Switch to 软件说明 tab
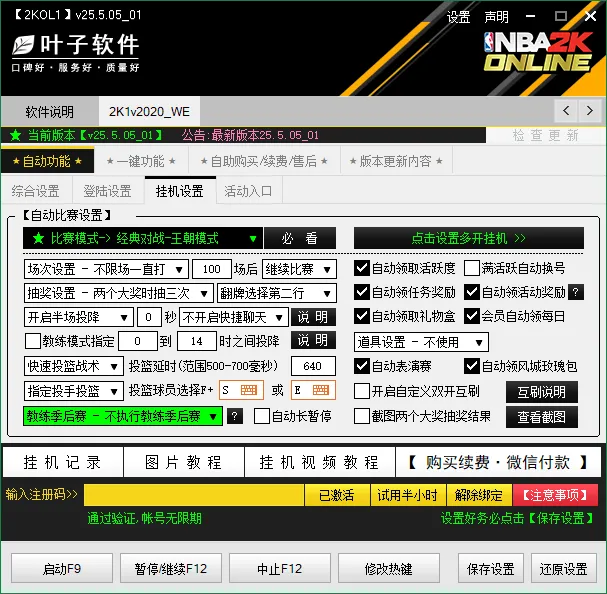Viewport: 607px width, 594px height. point(50,112)
